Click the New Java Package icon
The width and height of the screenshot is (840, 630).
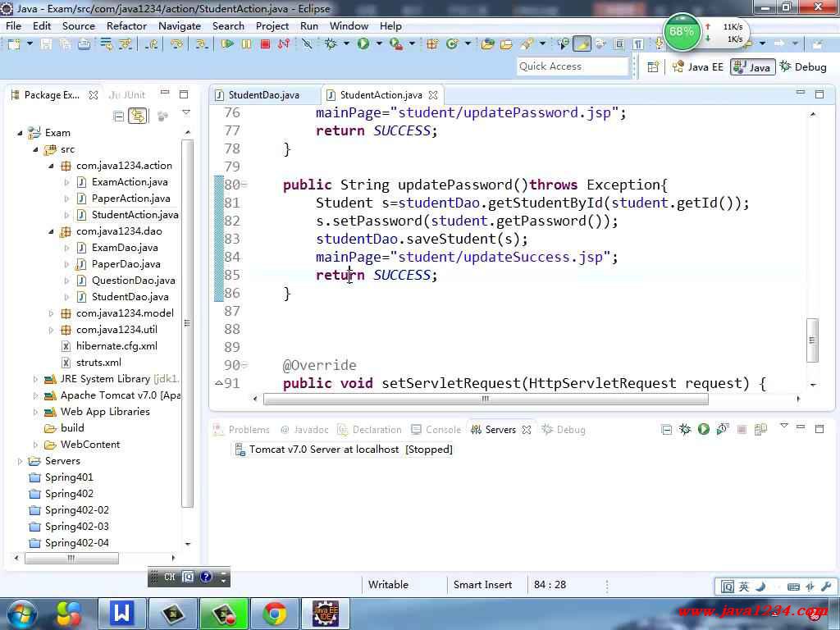(431, 44)
